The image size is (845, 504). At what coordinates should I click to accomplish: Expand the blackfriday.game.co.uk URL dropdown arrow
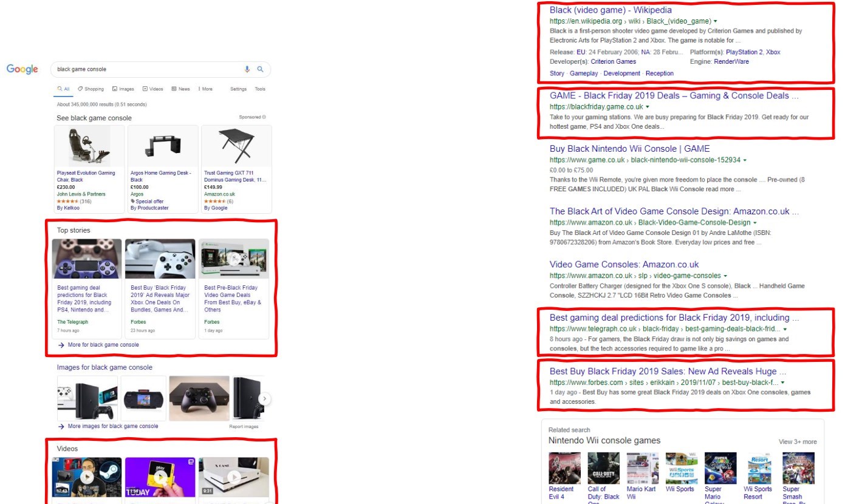pos(648,107)
